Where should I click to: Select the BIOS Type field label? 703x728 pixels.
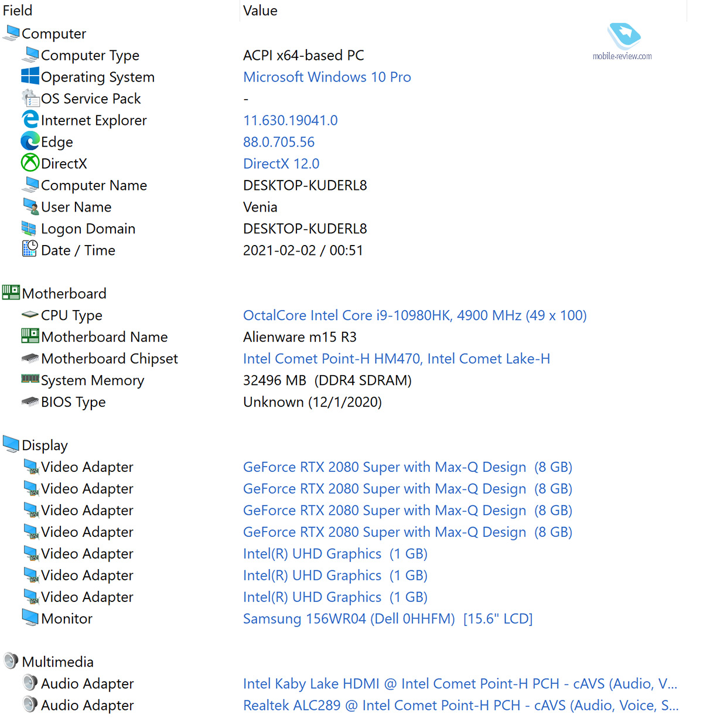(73, 402)
